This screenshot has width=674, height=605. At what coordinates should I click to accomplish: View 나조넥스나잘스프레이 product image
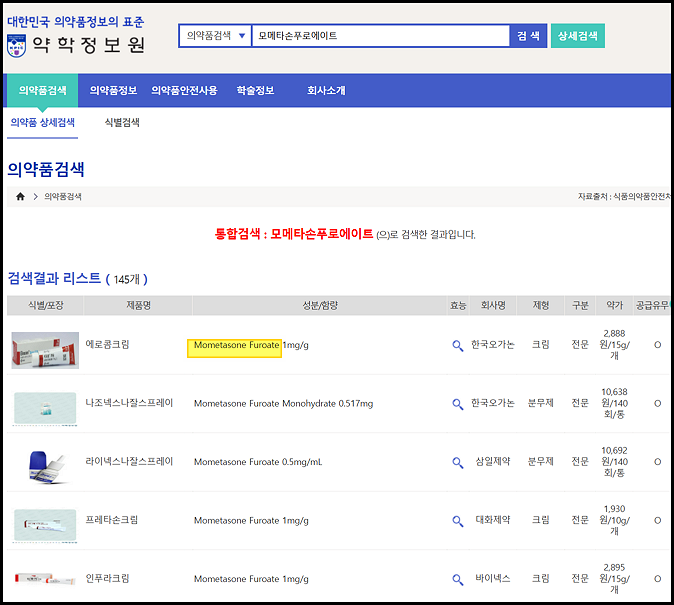pyautogui.click(x=45, y=408)
